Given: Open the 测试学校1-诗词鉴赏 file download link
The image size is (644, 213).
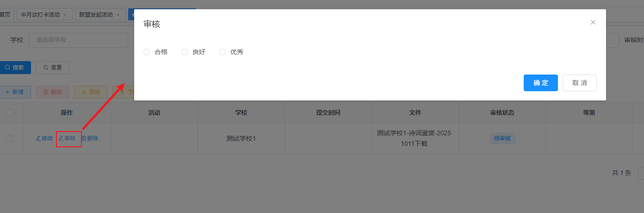Looking at the screenshot, I should coord(415,138).
